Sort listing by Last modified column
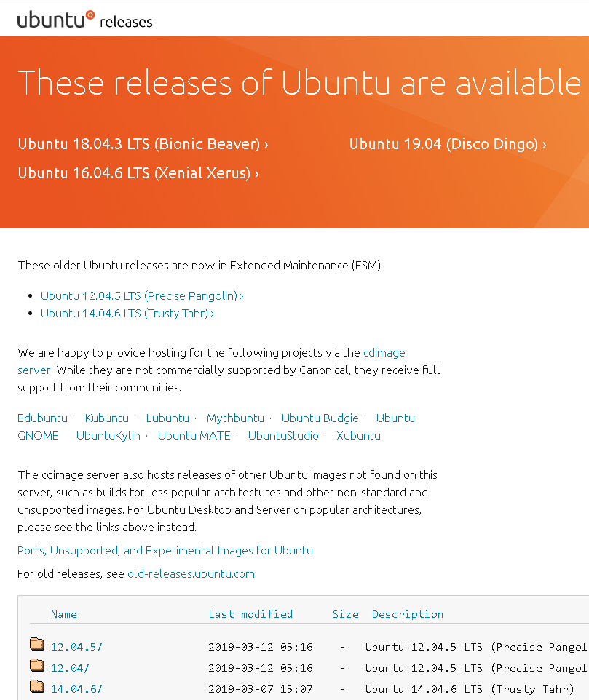 tap(250, 614)
